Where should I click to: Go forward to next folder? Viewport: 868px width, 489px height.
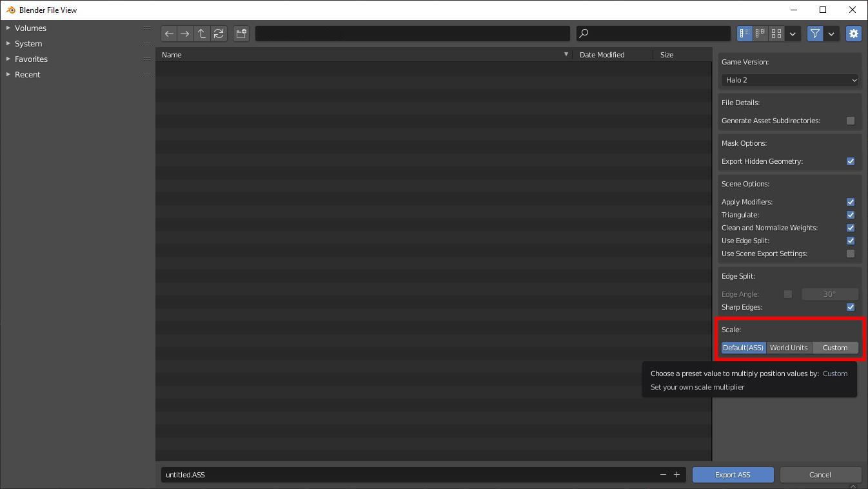point(185,34)
